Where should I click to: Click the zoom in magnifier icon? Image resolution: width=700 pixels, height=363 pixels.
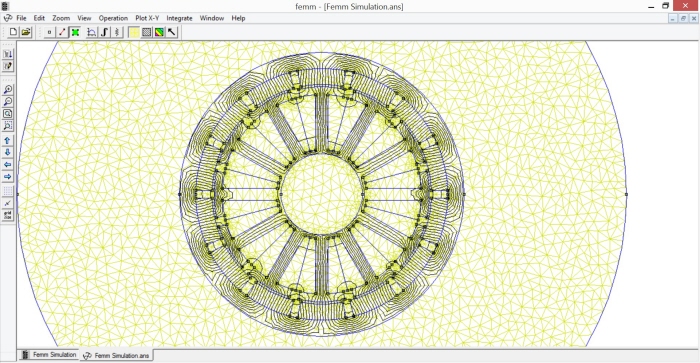coord(8,90)
